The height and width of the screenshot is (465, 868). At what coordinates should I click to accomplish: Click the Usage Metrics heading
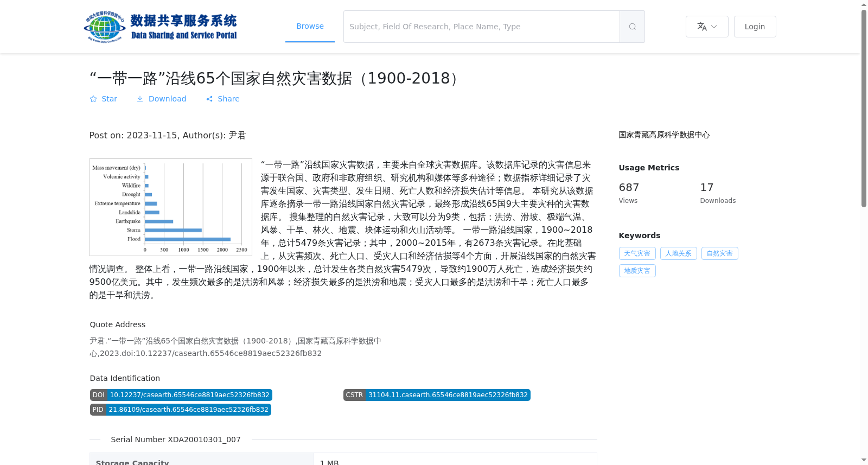tap(649, 168)
